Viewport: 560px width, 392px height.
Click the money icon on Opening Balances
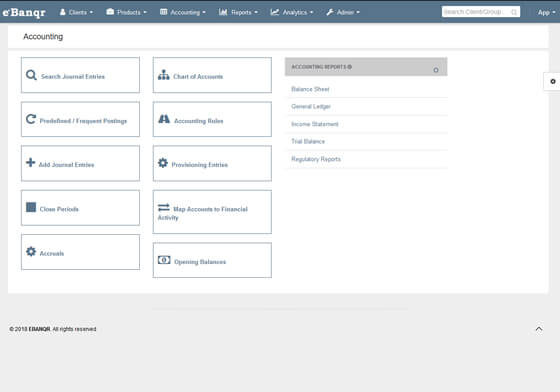[164, 260]
